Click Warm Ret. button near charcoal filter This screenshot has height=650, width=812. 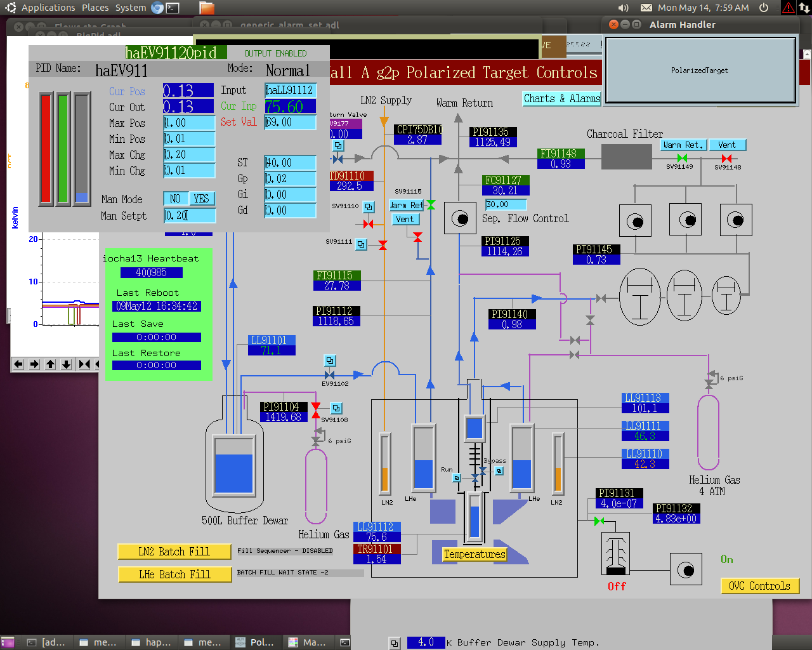683,145
